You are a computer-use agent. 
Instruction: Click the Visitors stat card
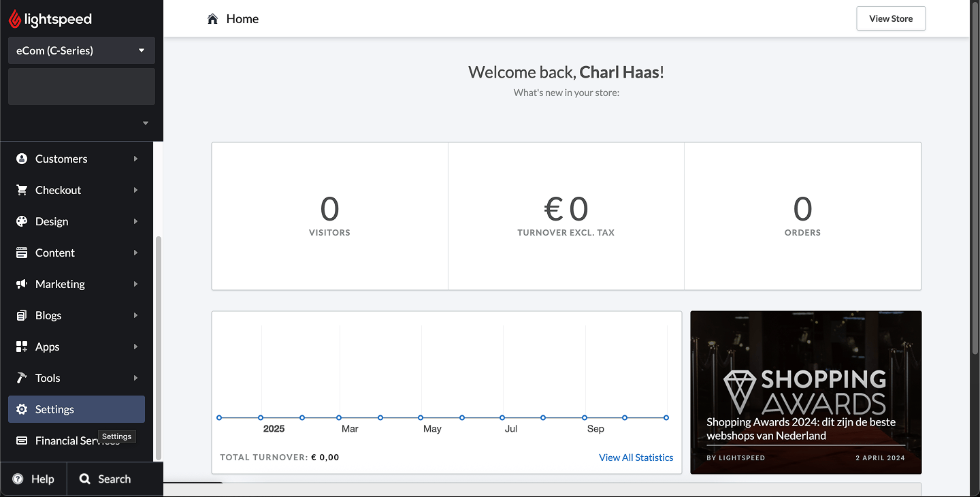click(329, 216)
